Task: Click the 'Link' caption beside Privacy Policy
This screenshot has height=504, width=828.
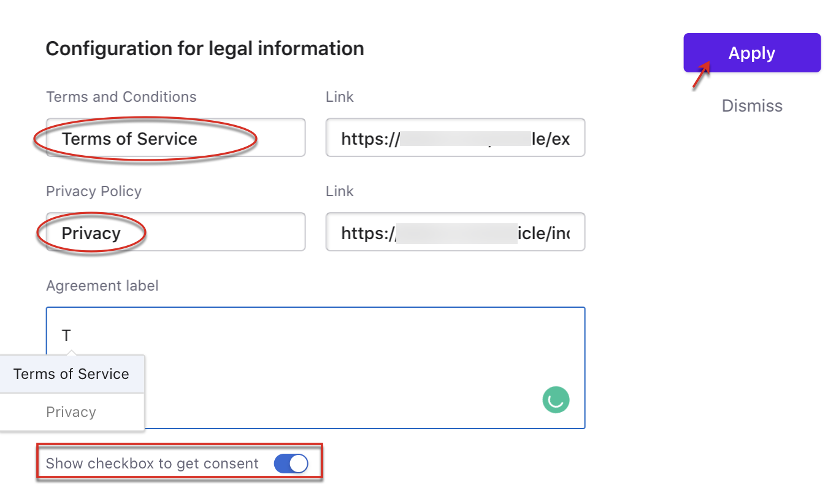Action: pyautogui.click(x=340, y=191)
